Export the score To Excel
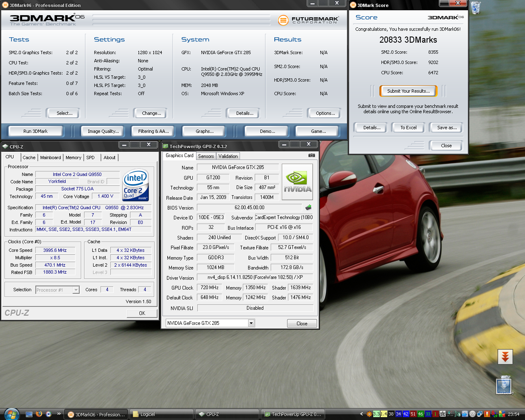 pyautogui.click(x=409, y=128)
